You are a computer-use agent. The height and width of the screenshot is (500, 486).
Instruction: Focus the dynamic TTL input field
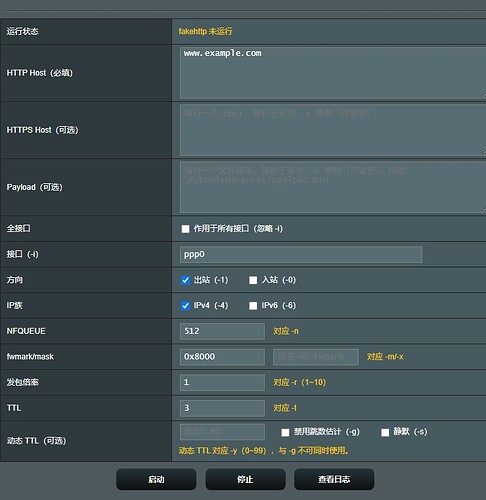click(222, 432)
